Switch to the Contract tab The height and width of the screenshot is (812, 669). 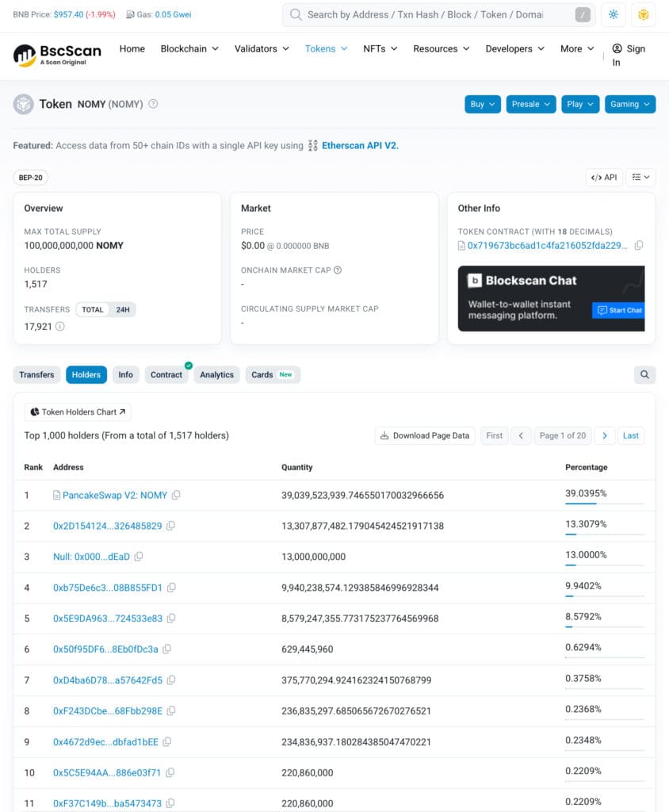pos(166,374)
